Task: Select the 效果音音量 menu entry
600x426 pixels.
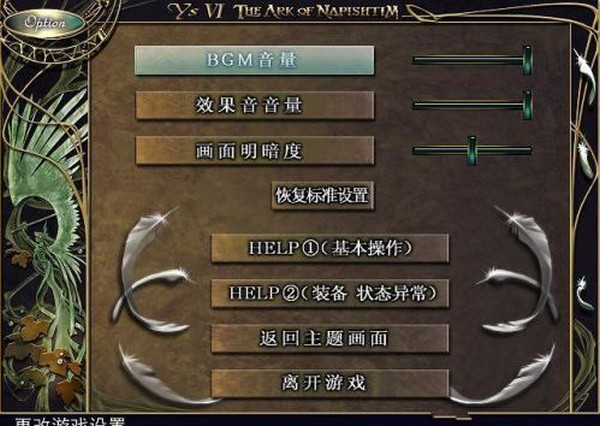Action: (254, 105)
